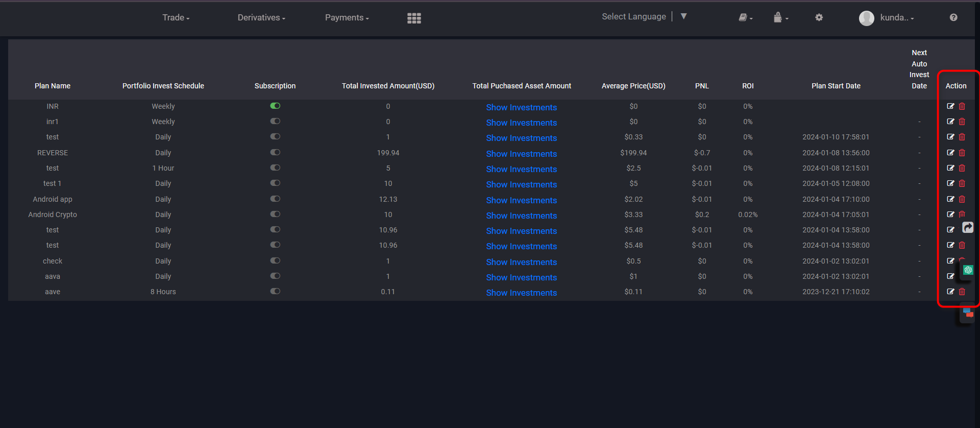Open the apps grid menu icon

(x=414, y=18)
